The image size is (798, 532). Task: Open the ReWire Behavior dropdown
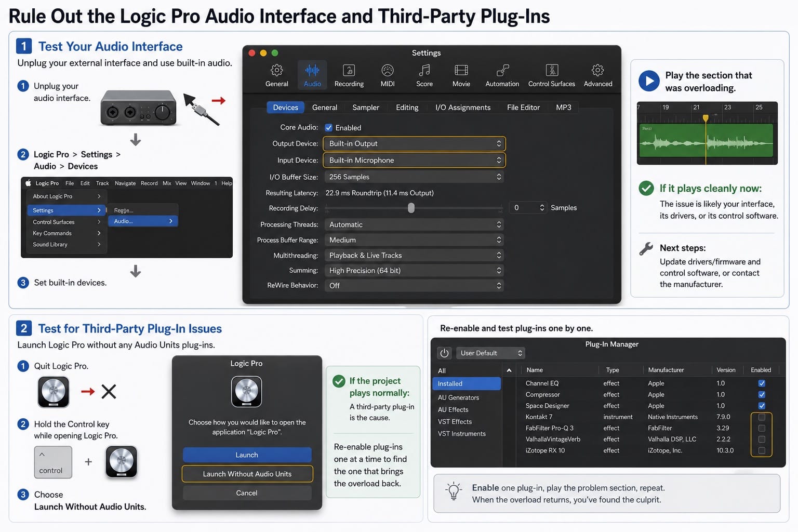(414, 286)
